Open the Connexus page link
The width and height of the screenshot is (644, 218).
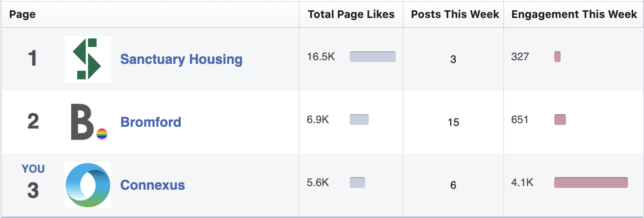click(x=152, y=185)
